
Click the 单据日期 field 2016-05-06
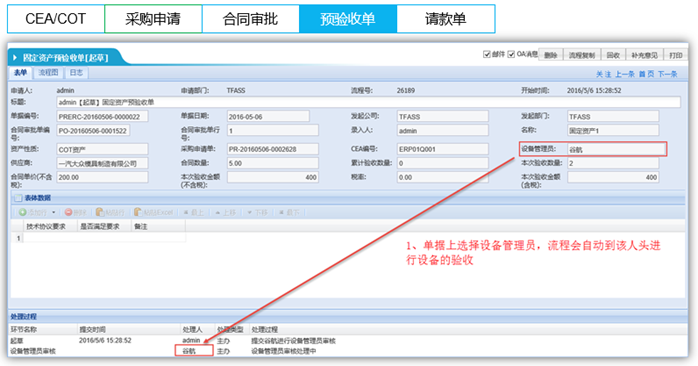pyautogui.click(x=268, y=117)
